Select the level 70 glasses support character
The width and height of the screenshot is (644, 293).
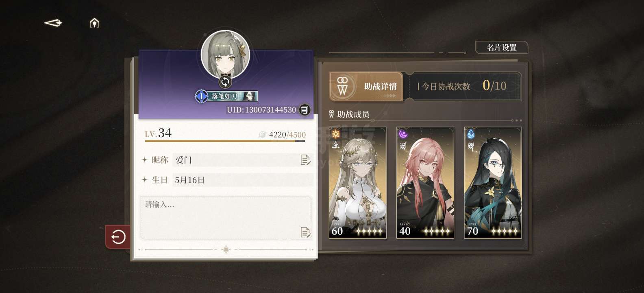point(493,183)
